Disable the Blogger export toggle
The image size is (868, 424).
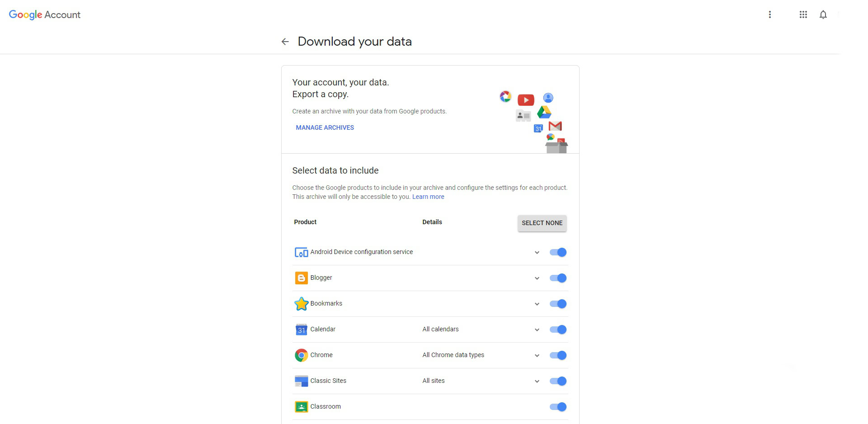click(558, 278)
